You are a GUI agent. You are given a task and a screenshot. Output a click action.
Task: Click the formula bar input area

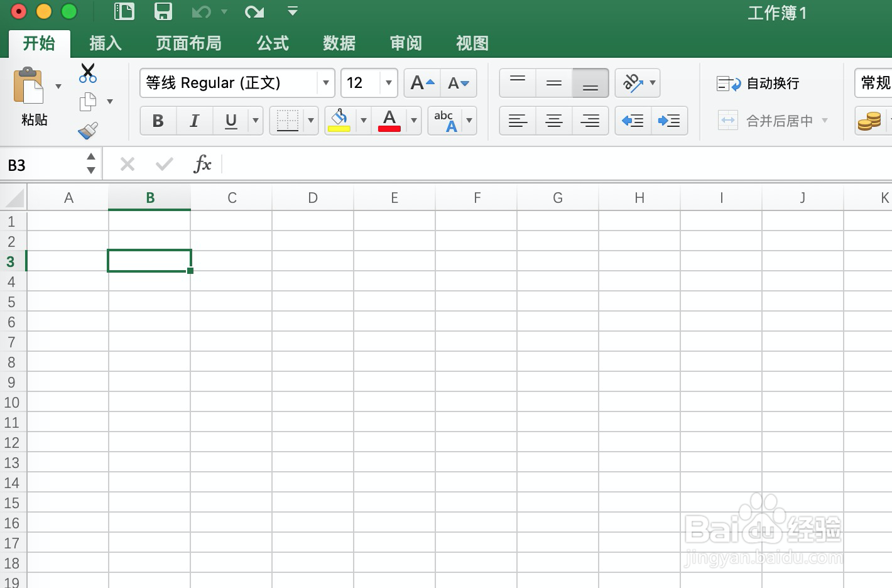point(558,165)
